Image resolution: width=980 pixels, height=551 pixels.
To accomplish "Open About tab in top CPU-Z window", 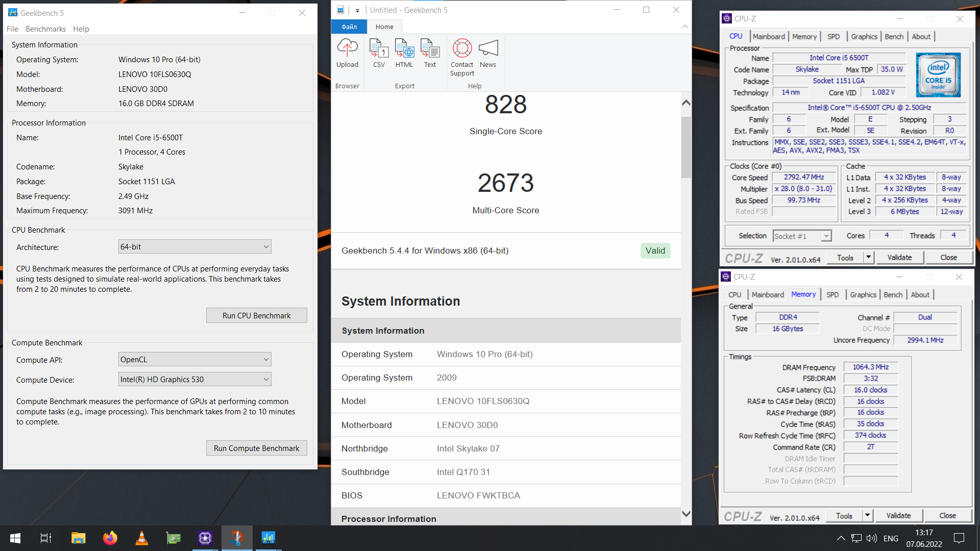I will (921, 37).
